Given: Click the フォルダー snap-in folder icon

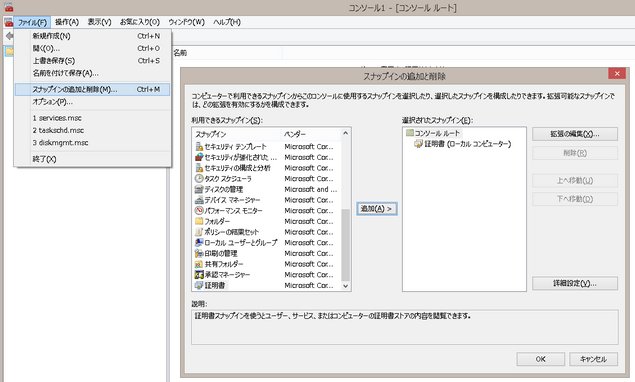Looking at the screenshot, I should coord(199,221).
